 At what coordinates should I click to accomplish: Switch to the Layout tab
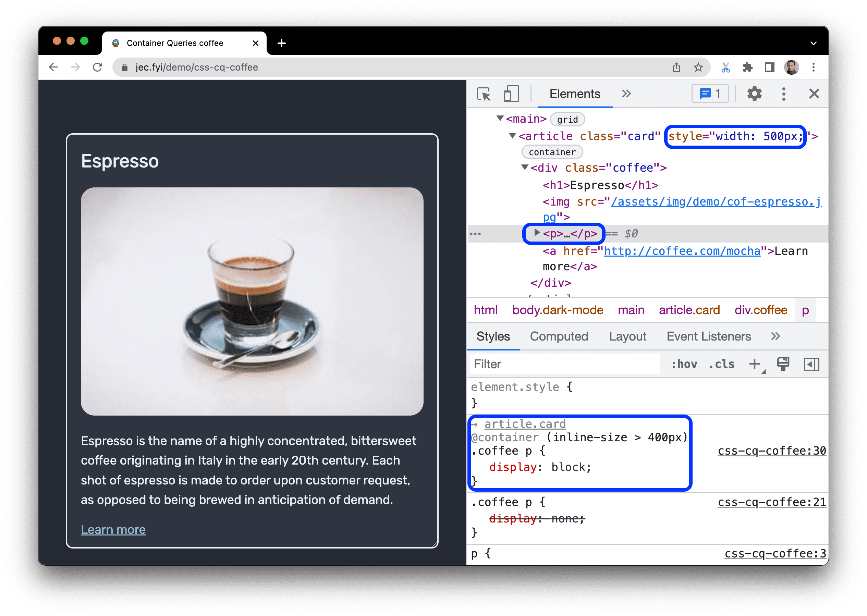(628, 336)
